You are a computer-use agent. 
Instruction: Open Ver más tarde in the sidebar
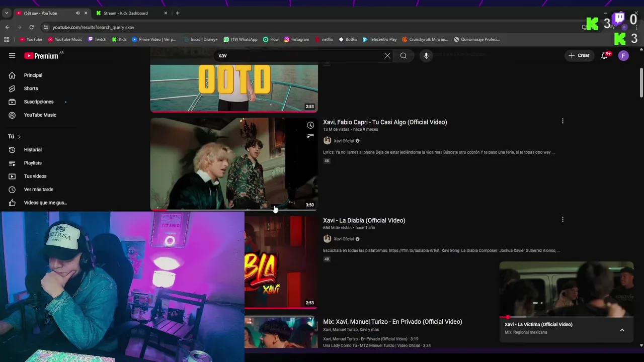38,190
